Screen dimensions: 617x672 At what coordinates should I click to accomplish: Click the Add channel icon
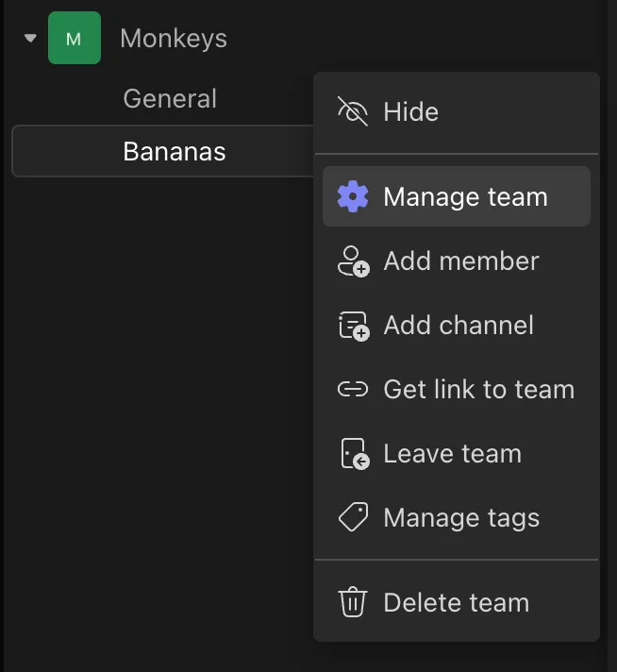(354, 326)
